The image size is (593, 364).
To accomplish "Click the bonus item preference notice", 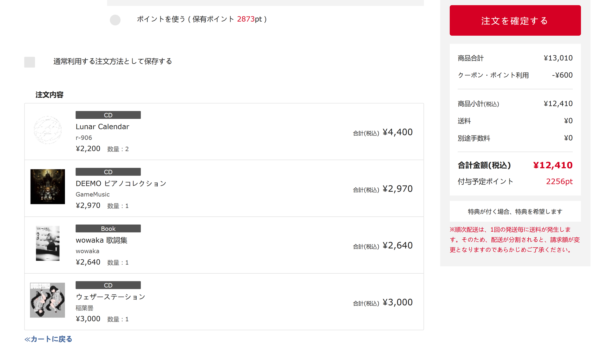I will click(515, 212).
